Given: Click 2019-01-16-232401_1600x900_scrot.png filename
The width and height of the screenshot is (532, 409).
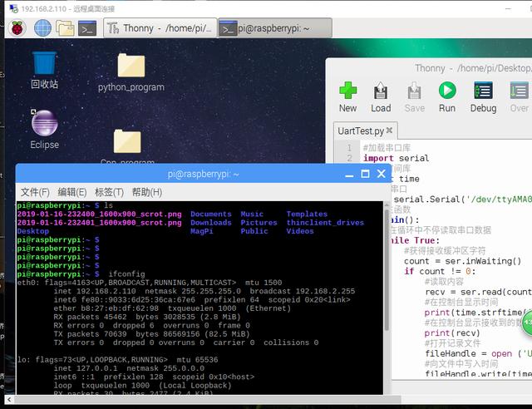Looking at the screenshot, I should (99, 223).
